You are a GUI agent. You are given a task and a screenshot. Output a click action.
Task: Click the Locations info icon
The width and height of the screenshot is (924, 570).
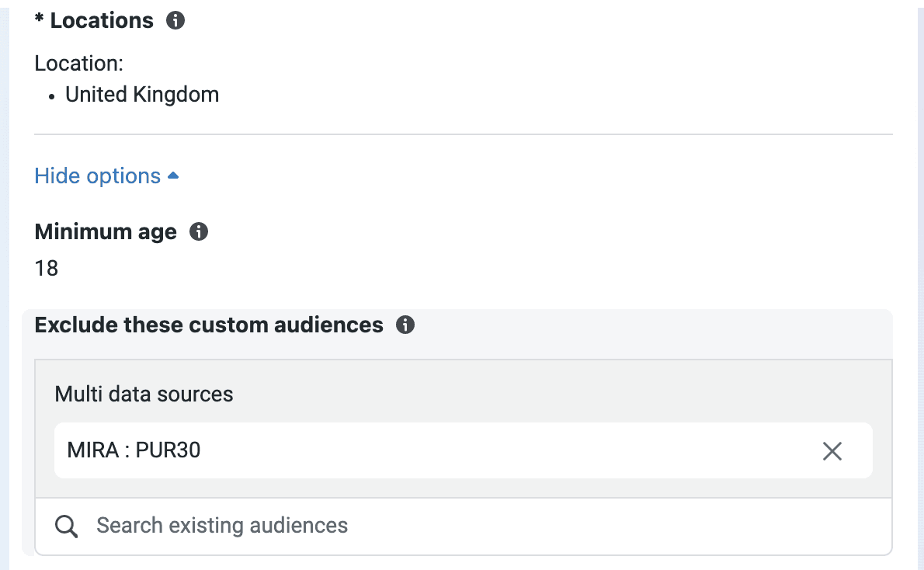tap(175, 20)
